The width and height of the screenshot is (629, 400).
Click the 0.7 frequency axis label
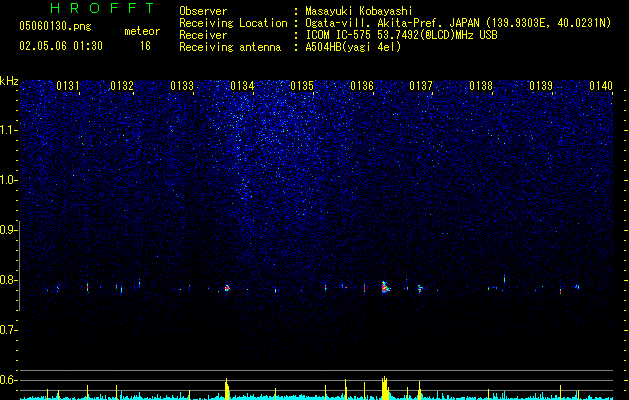coord(7,330)
